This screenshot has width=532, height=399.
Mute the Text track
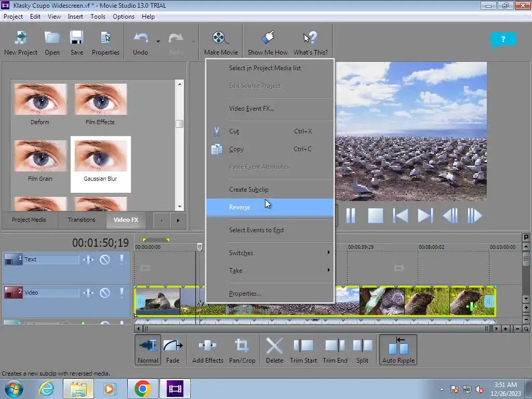105,259
